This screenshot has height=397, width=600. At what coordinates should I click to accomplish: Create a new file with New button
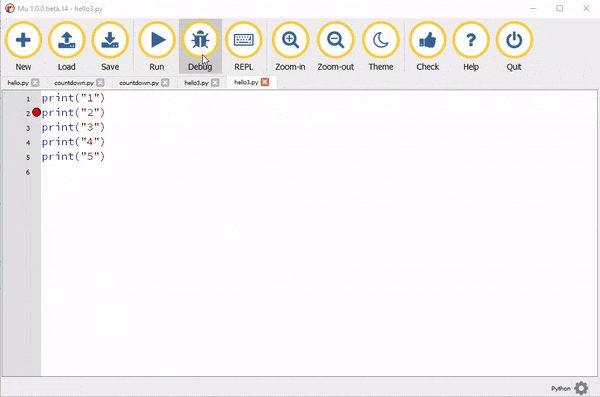[x=23, y=46]
